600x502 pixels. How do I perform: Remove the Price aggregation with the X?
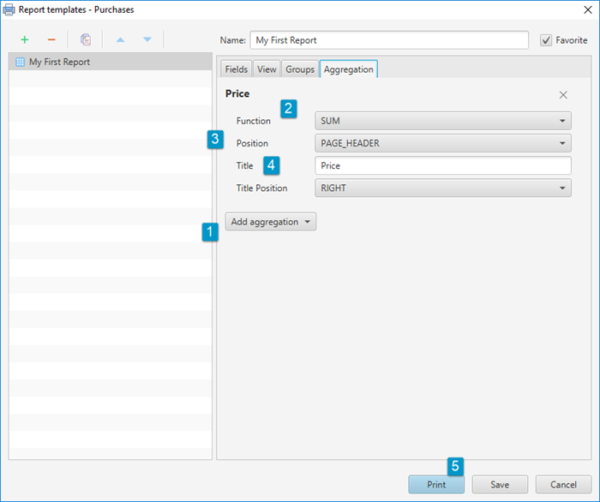coord(563,95)
